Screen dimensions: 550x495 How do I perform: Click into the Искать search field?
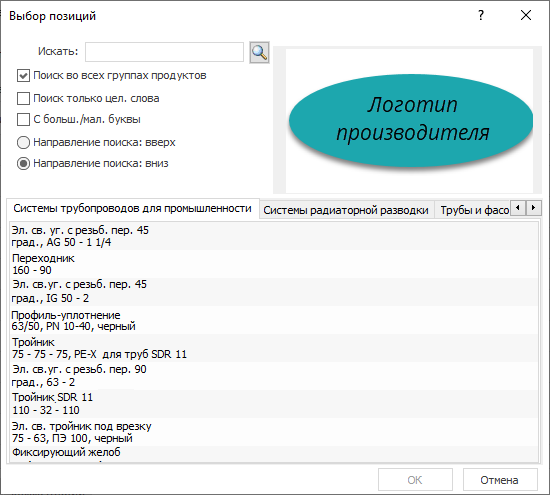coord(164,52)
